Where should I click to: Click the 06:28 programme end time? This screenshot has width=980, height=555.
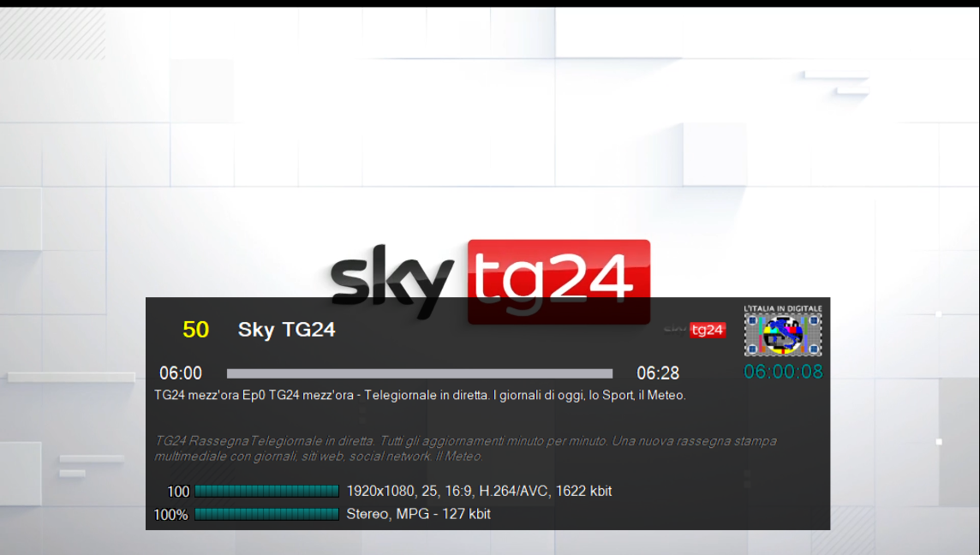(658, 373)
